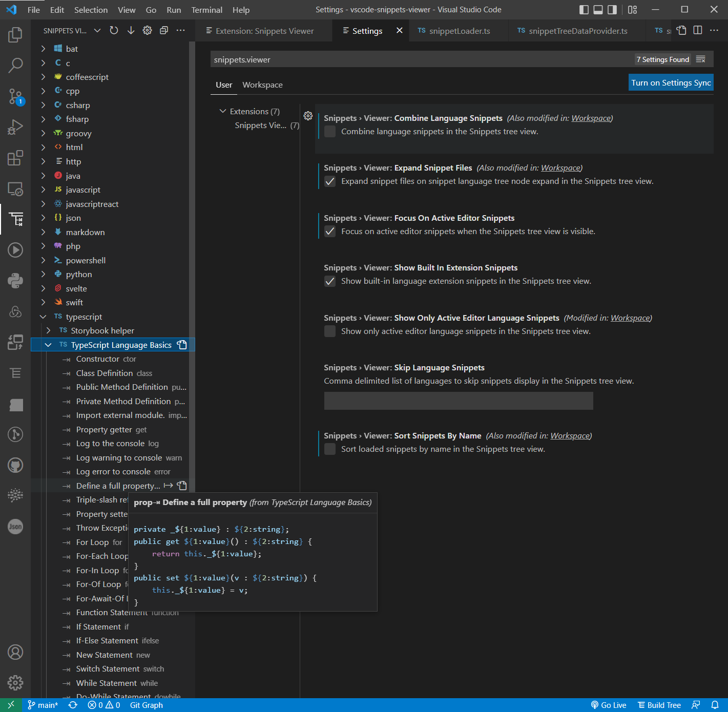Collapse TypeScript Language Basics node
Screen dimensions: 728x712
(x=48, y=345)
